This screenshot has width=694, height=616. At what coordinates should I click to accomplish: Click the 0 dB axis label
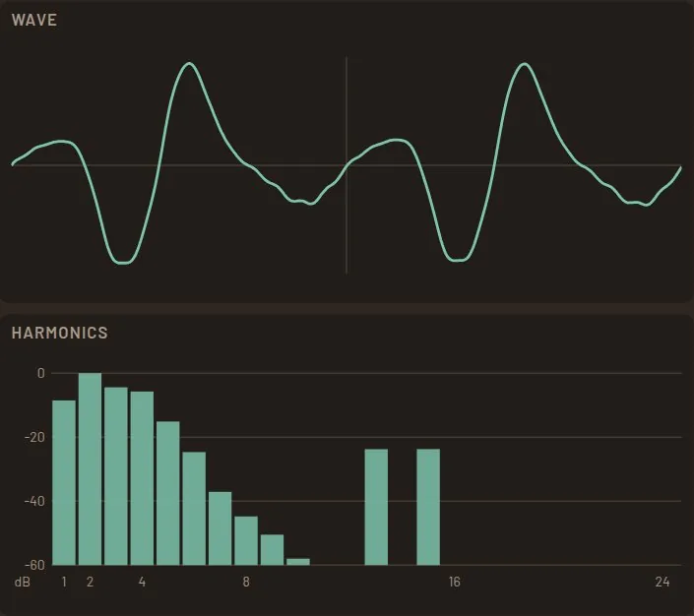tap(41, 374)
